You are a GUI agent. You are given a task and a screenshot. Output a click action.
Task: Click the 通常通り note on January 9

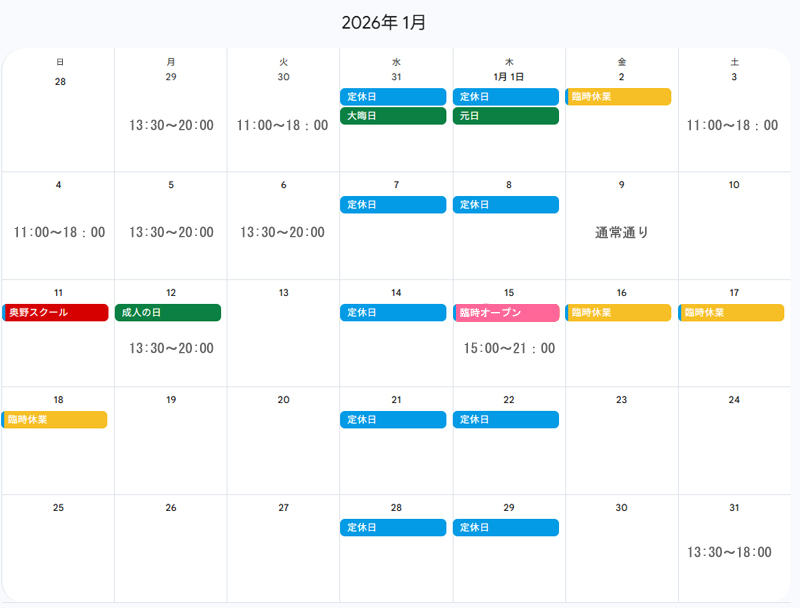pos(622,233)
